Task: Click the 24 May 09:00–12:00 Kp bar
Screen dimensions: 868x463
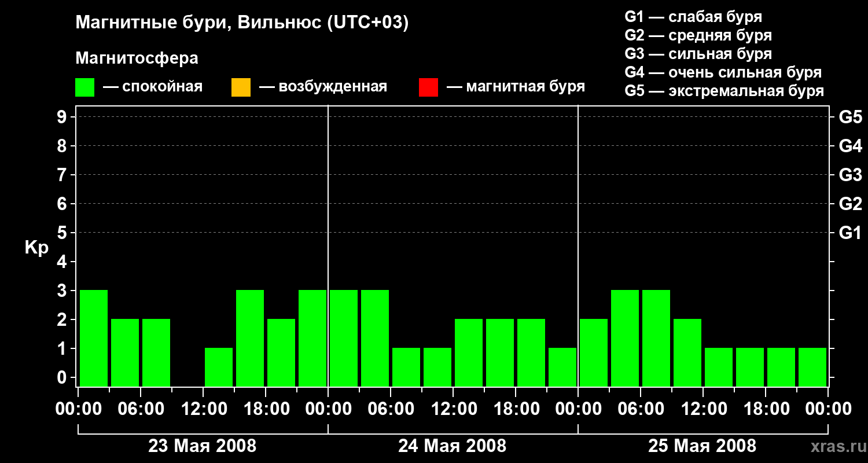Action: click(437, 367)
